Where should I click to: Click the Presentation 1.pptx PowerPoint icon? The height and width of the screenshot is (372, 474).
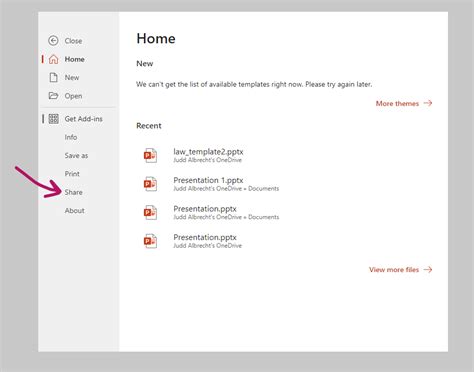coord(150,184)
